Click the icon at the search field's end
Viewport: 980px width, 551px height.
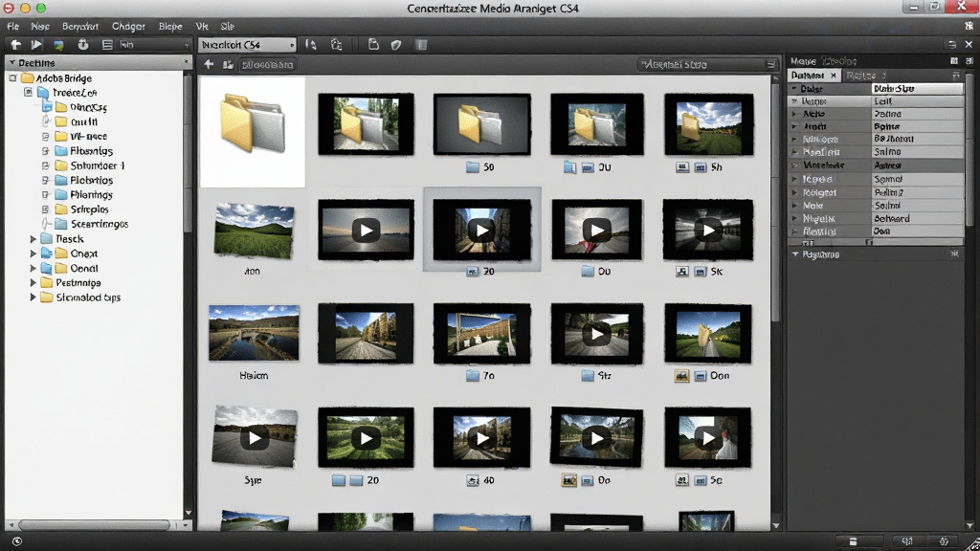[x=770, y=64]
